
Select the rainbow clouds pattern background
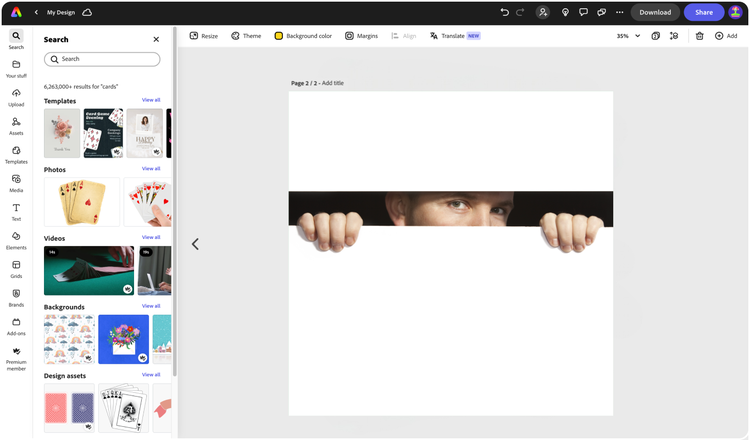coord(69,340)
